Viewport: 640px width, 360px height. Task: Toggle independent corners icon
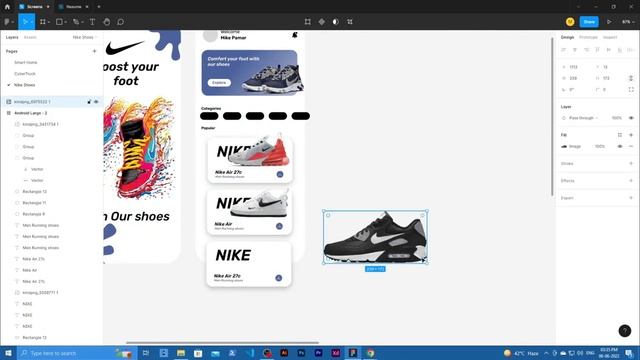pos(631,89)
